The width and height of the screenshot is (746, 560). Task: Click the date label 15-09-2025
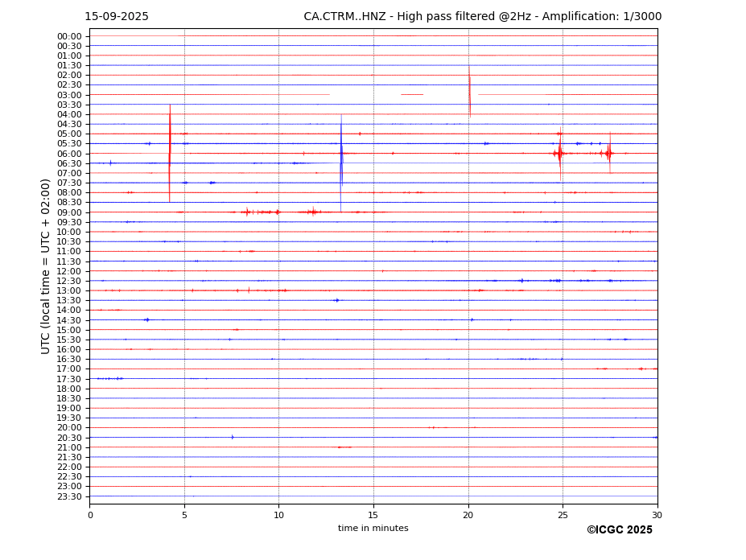pyautogui.click(x=117, y=17)
